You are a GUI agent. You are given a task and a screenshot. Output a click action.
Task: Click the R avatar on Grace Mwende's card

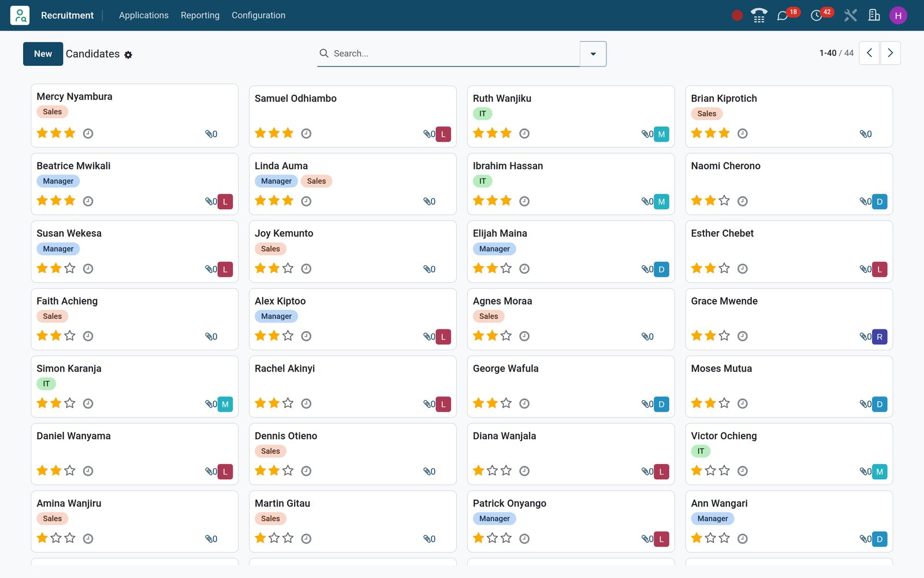[x=880, y=336]
